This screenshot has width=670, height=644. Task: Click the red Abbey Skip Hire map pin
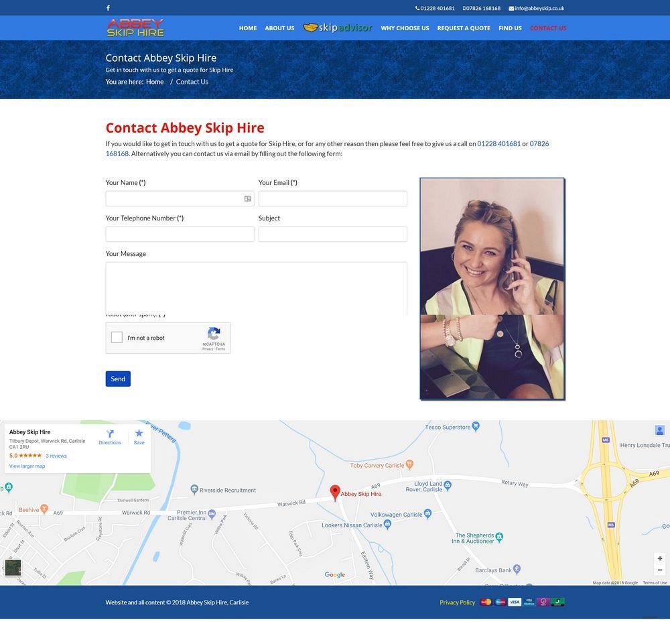tap(335, 493)
